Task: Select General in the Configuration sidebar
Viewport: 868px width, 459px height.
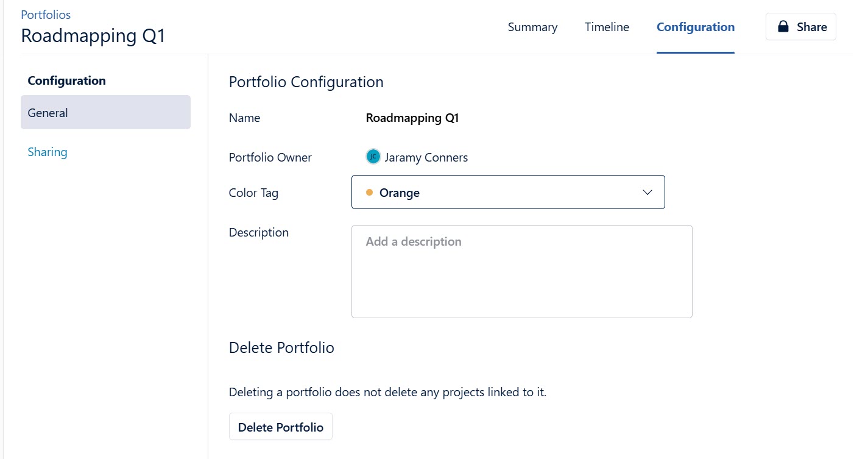Action: (48, 112)
